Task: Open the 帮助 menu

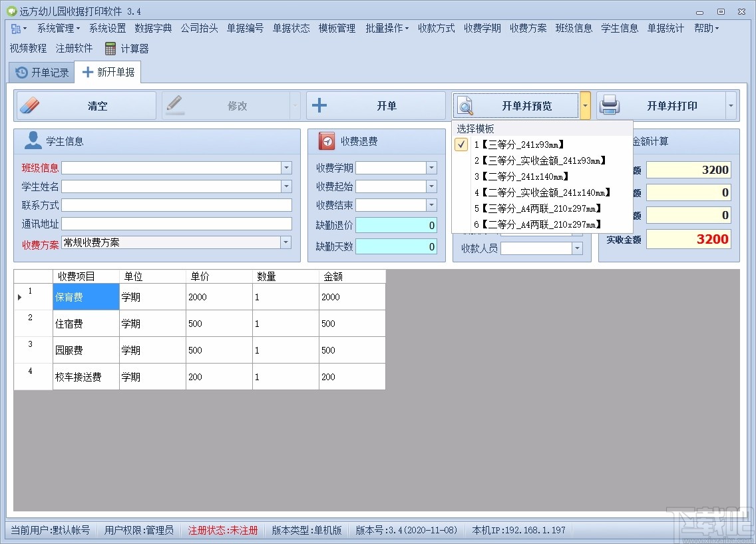Action: point(706,29)
